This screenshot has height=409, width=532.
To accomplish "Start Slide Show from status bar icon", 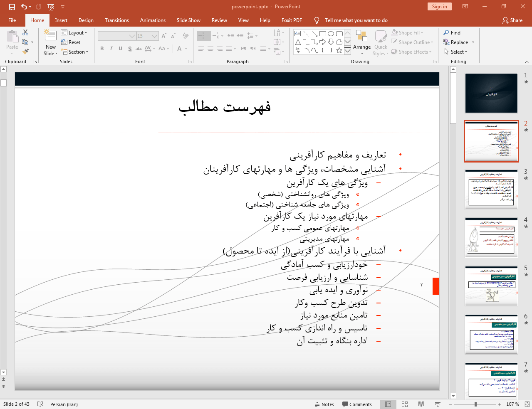I will coord(438,404).
